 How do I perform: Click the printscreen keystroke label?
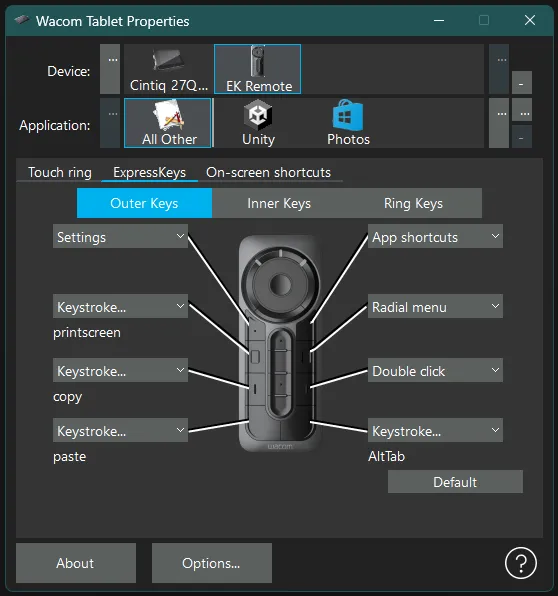(x=87, y=333)
